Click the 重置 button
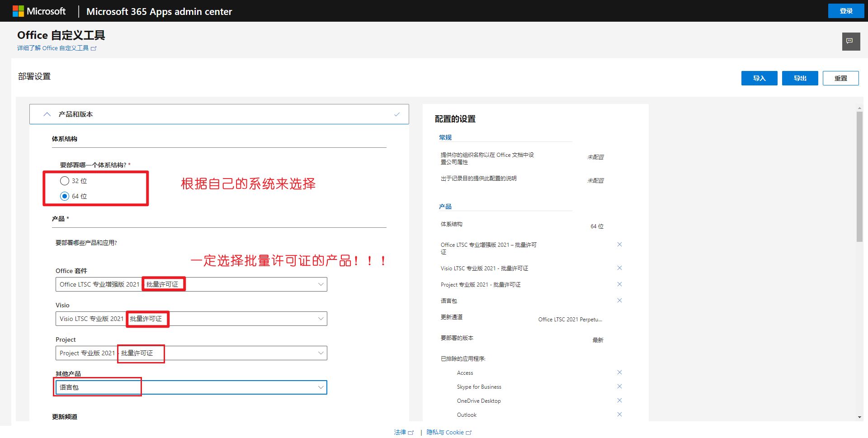The height and width of the screenshot is (438, 868). (841, 78)
